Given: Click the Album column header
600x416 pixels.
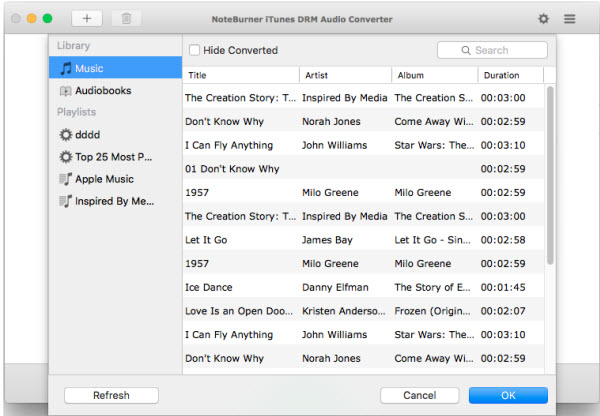Looking at the screenshot, I should tap(433, 75).
